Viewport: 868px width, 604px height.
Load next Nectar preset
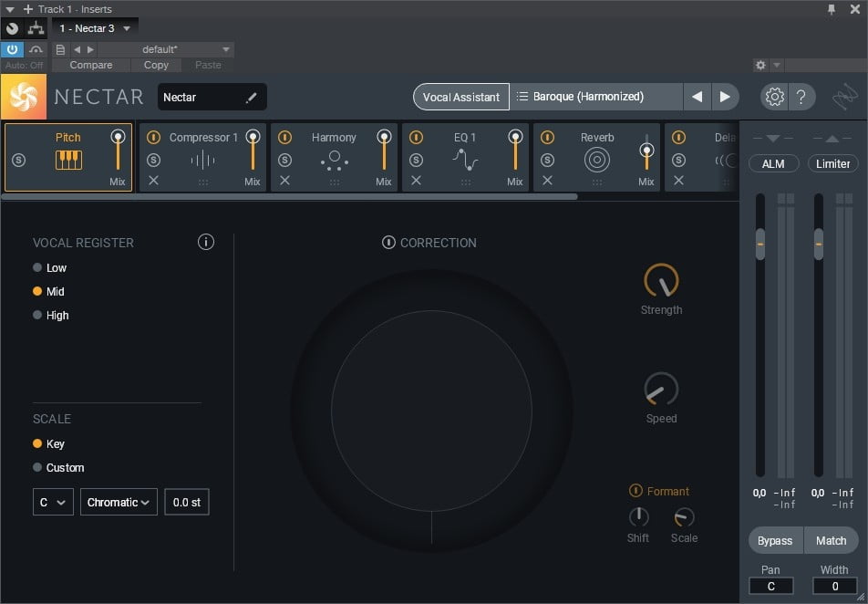tap(725, 97)
